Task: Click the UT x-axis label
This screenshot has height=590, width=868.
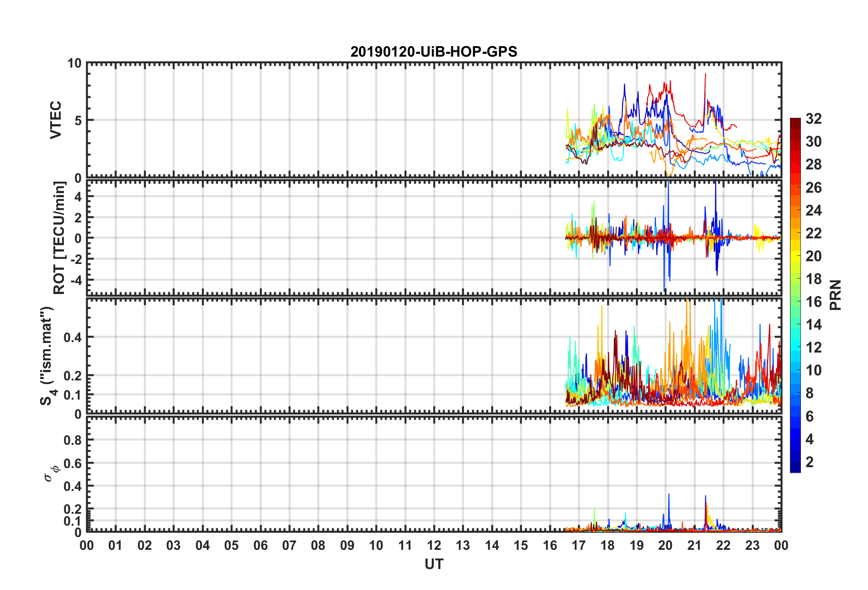Action: coord(434,564)
